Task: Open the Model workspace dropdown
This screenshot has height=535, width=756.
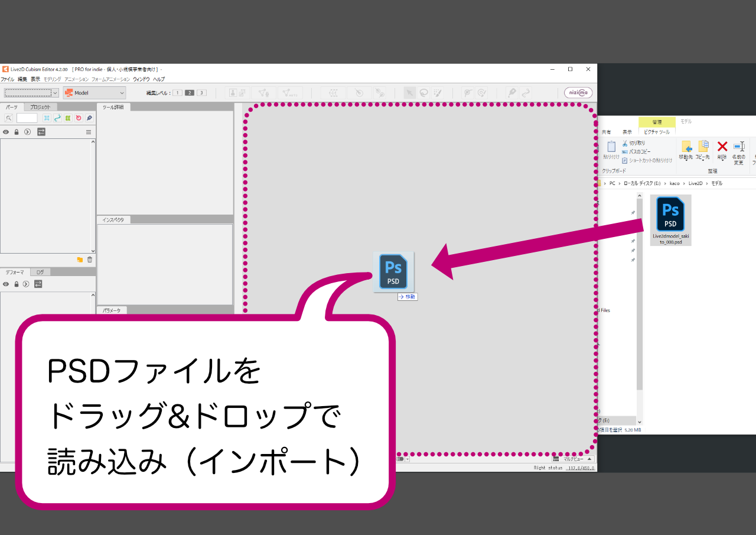Action: (94, 93)
